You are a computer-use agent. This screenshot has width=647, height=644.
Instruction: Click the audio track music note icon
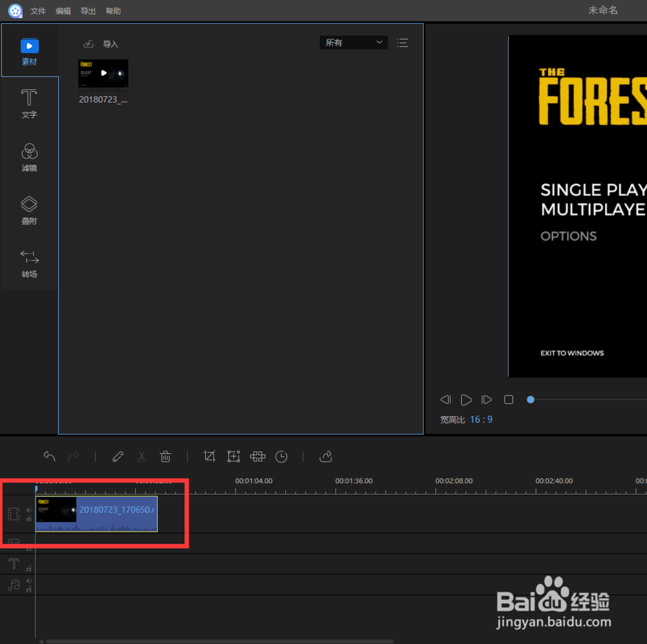(14, 585)
